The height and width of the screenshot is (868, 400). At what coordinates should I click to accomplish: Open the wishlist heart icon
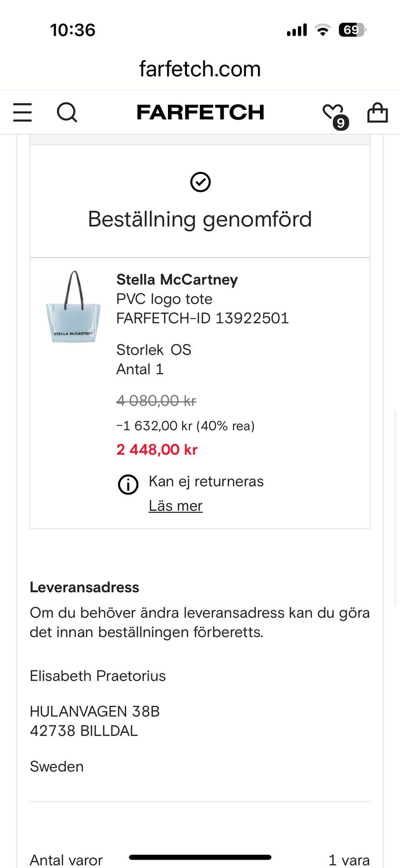332,111
